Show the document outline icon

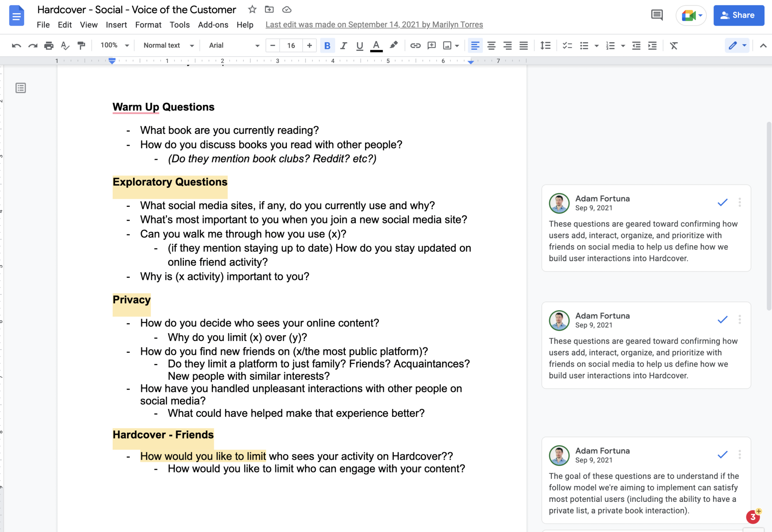[x=21, y=88]
